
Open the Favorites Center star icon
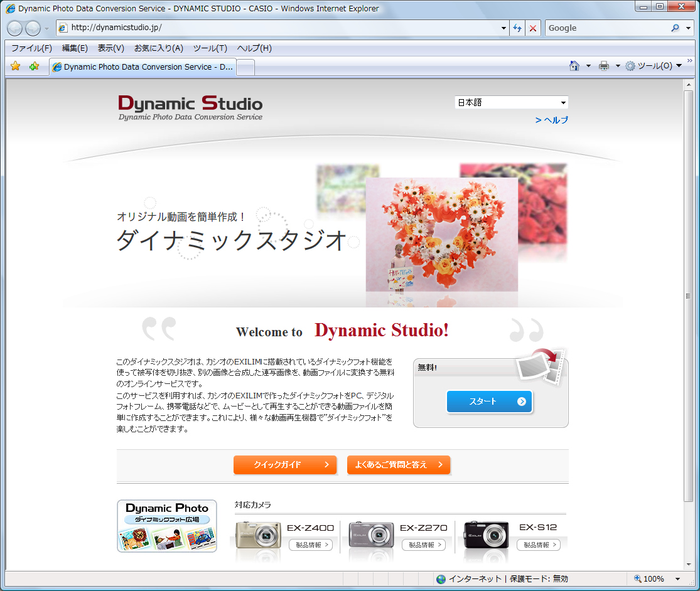click(x=14, y=65)
